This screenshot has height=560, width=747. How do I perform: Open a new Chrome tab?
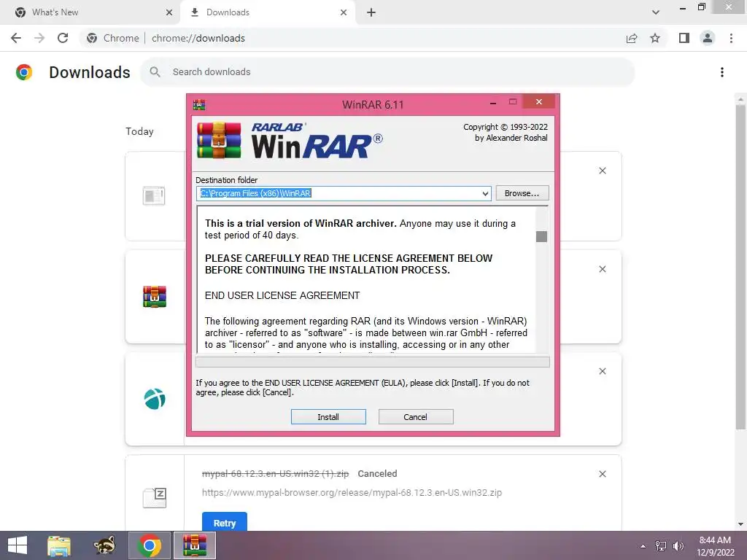[371, 12]
